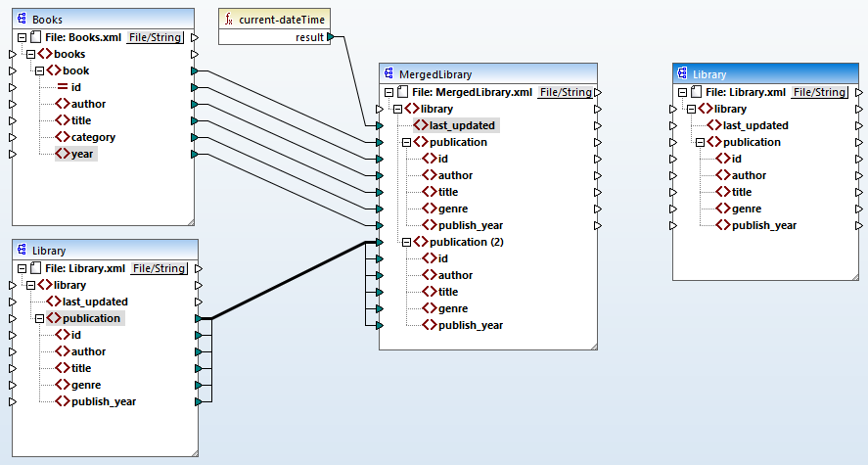Collapse the books root element
This screenshot has height=465, width=868.
click(30, 55)
